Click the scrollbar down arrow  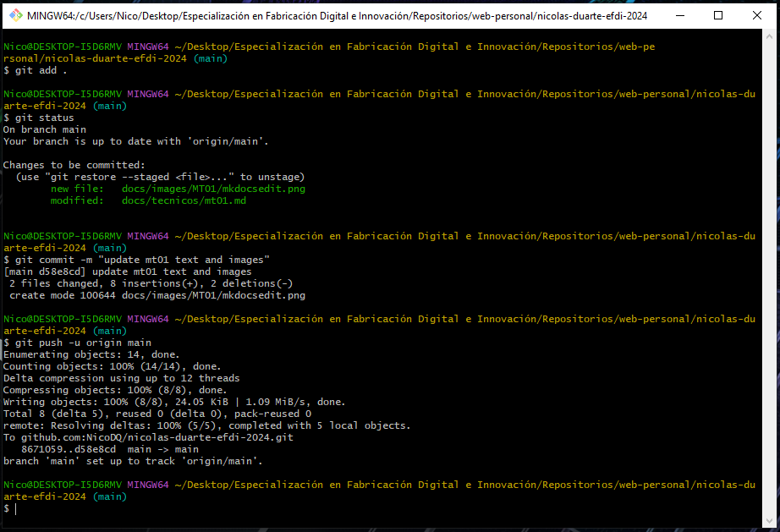coord(769,520)
